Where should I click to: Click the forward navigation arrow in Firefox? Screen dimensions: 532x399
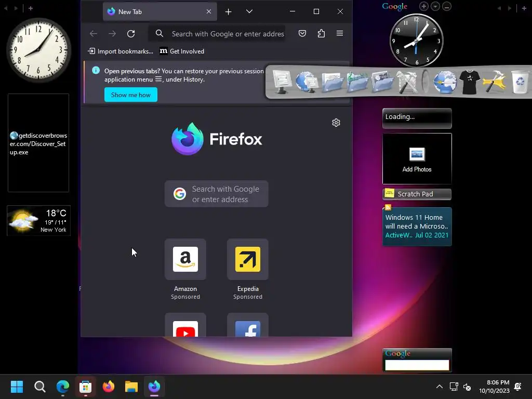[x=112, y=34]
